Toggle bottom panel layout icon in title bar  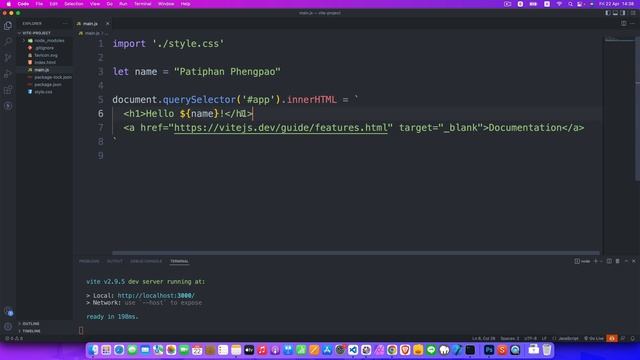pos(615,13)
